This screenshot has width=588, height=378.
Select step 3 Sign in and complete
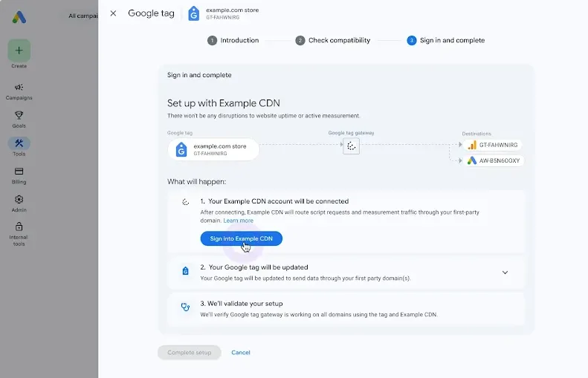[x=446, y=40]
